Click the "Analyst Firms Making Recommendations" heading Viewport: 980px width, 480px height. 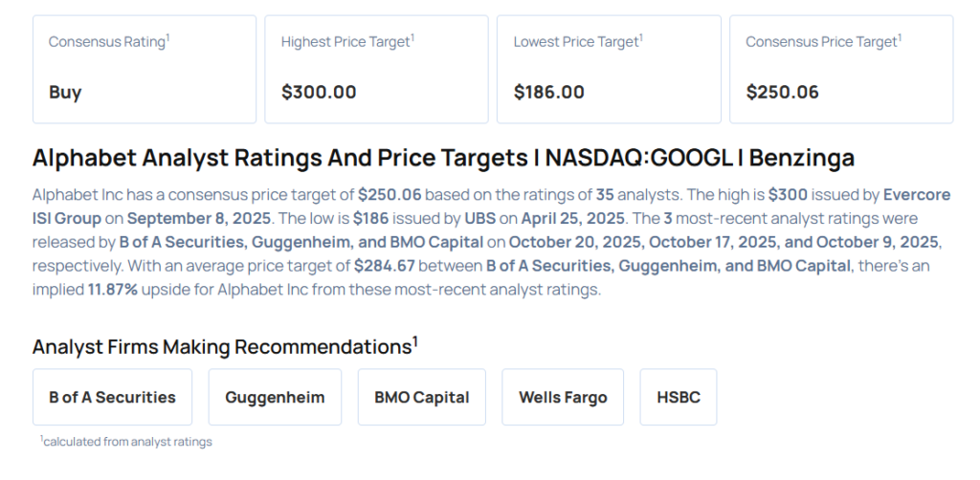pyautogui.click(x=222, y=346)
